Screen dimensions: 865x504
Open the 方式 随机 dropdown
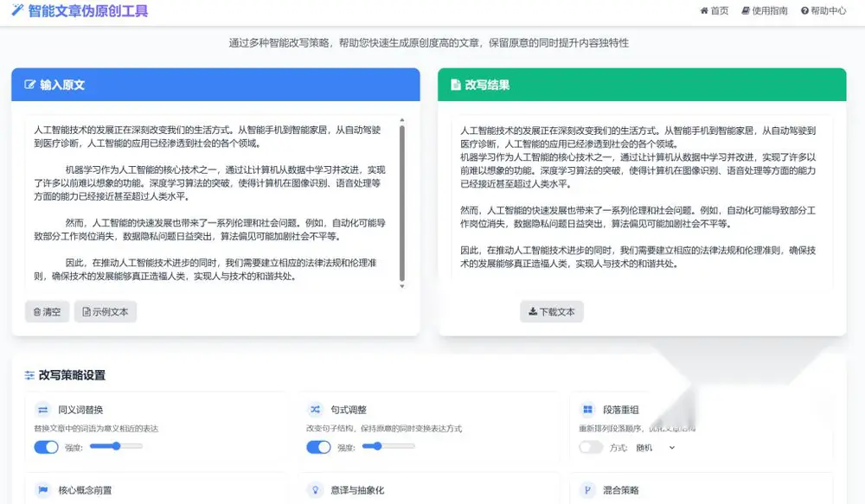(655, 448)
